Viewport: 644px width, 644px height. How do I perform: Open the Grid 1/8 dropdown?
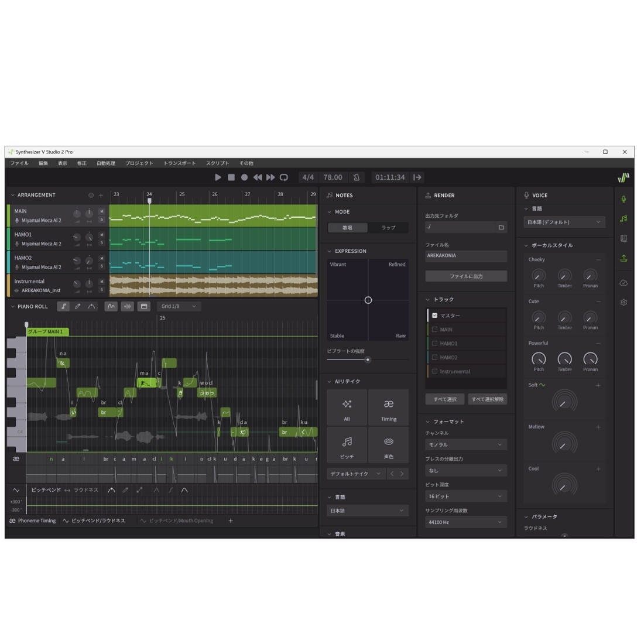179,306
